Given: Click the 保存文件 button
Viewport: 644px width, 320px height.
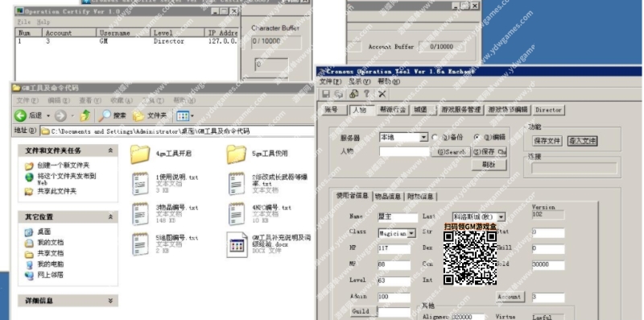Looking at the screenshot, I should [x=547, y=141].
